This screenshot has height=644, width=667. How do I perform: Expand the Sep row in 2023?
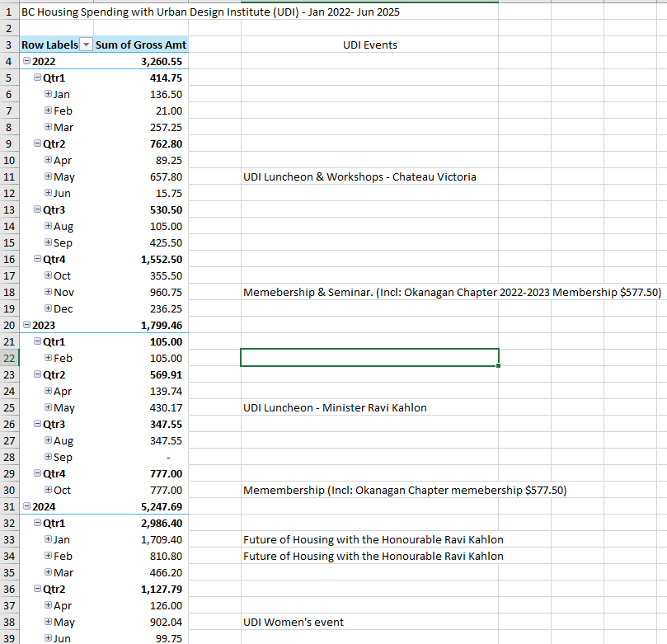(x=48, y=458)
